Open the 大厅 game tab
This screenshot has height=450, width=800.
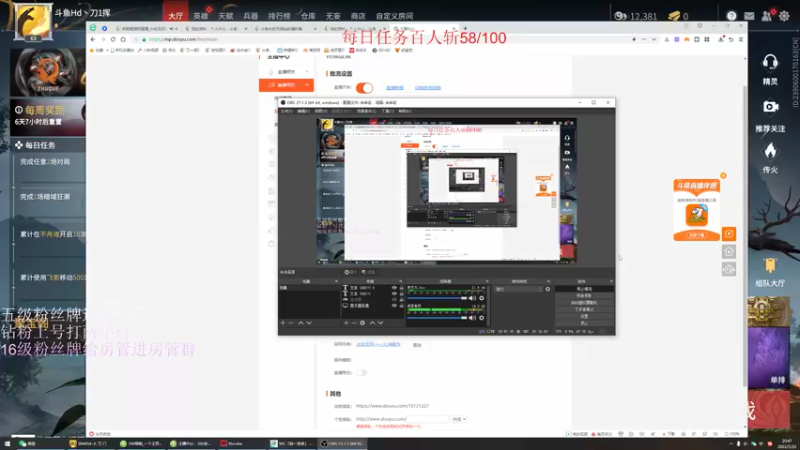click(x=176, y=16)
